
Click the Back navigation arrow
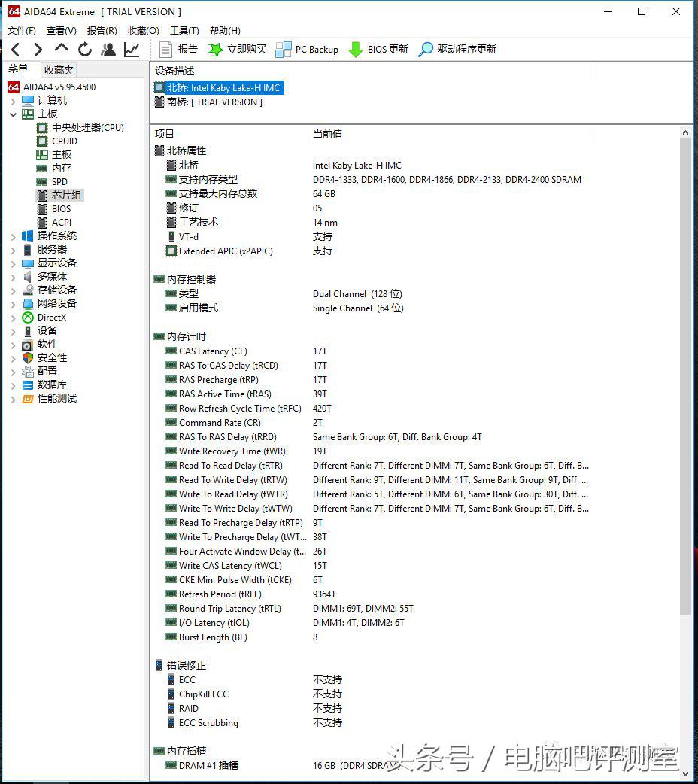pyautogui.click(x=16, y=50)
